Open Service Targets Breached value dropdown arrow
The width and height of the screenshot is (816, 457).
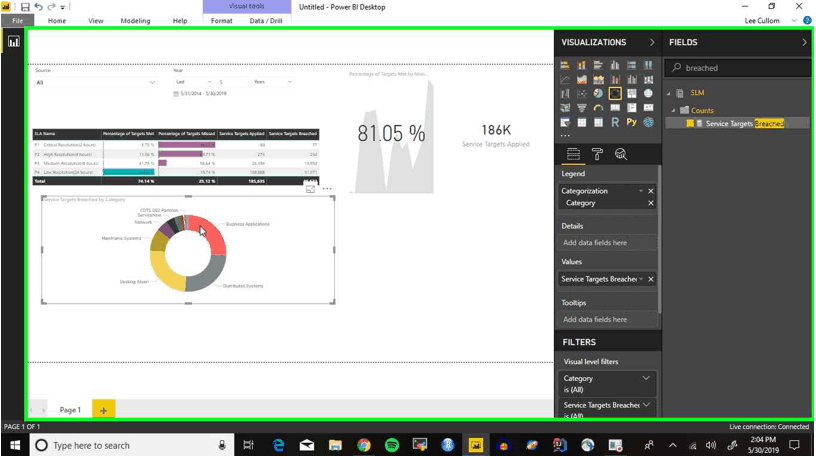[641, 279]
